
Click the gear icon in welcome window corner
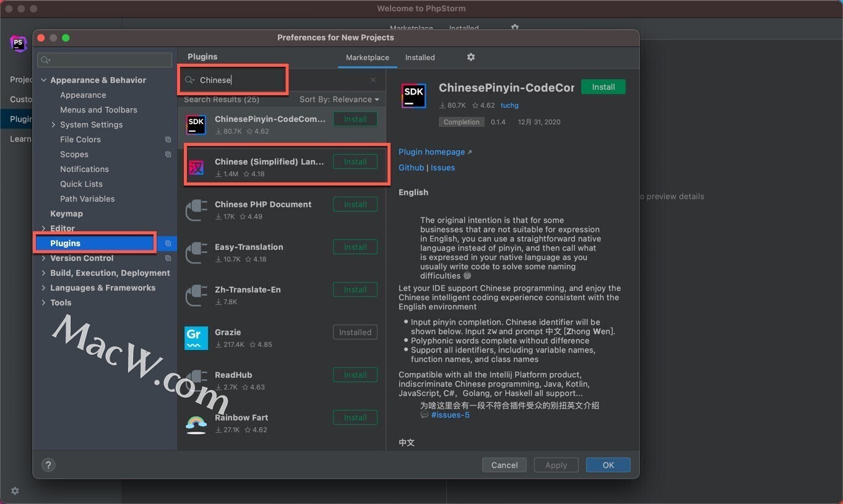point(15,490)
